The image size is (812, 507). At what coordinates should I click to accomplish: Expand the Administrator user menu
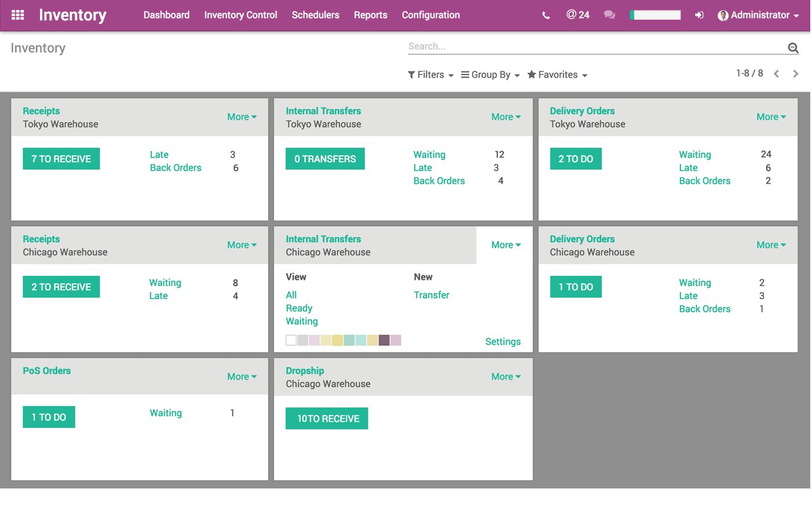(758, 15)
